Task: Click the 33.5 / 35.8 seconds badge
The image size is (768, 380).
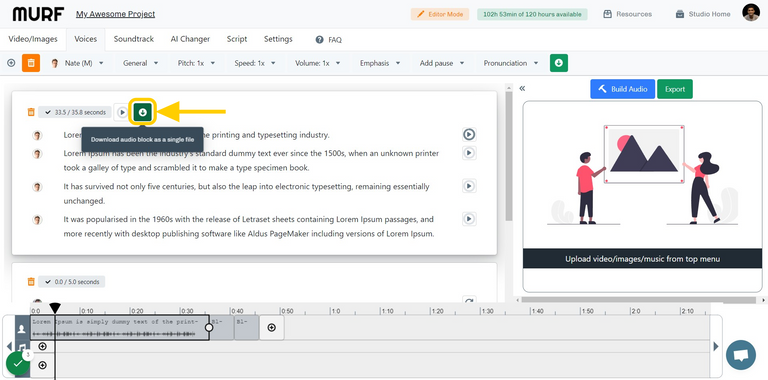Action: [x=74, y=112]
